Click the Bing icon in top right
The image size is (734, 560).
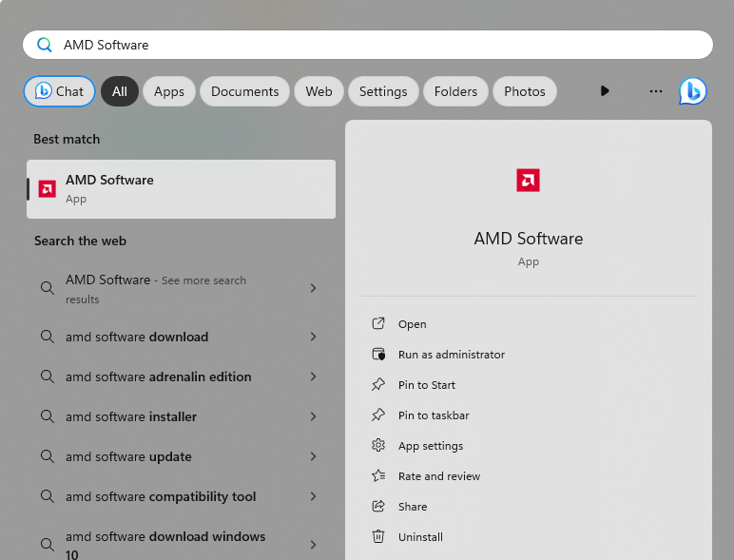click(x=692, y=91)
